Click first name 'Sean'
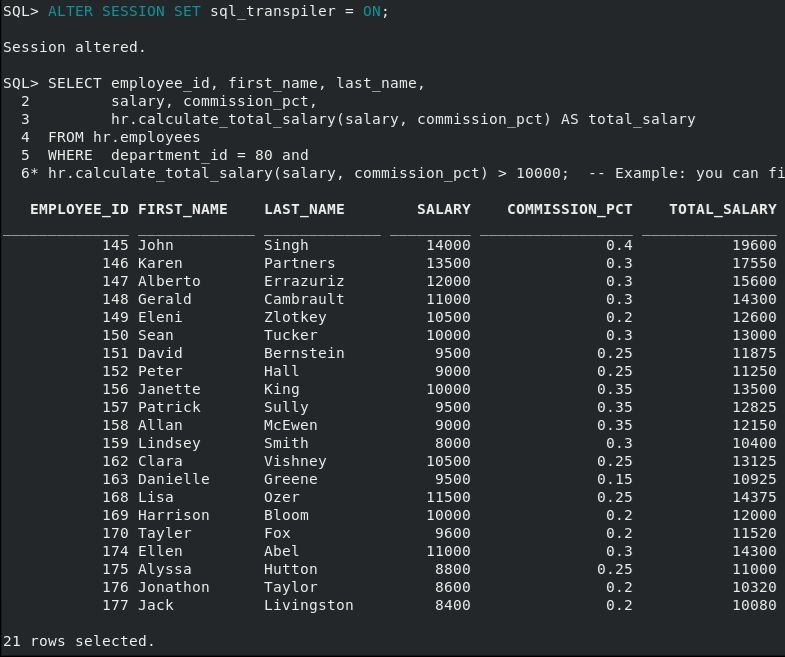 (x=156, y=336)
